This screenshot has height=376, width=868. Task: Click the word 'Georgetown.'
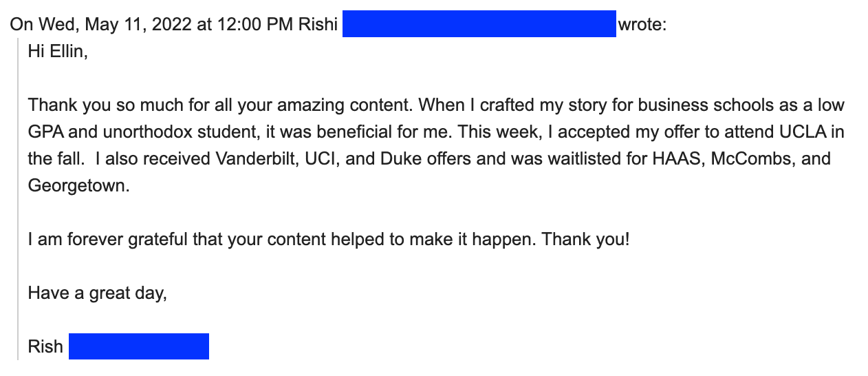[78, 186]
